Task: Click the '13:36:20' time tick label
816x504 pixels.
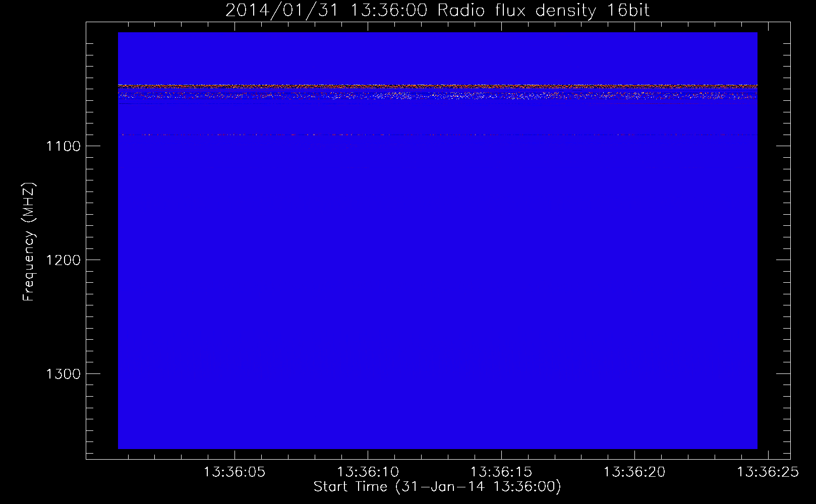Action: click(634, 472)
